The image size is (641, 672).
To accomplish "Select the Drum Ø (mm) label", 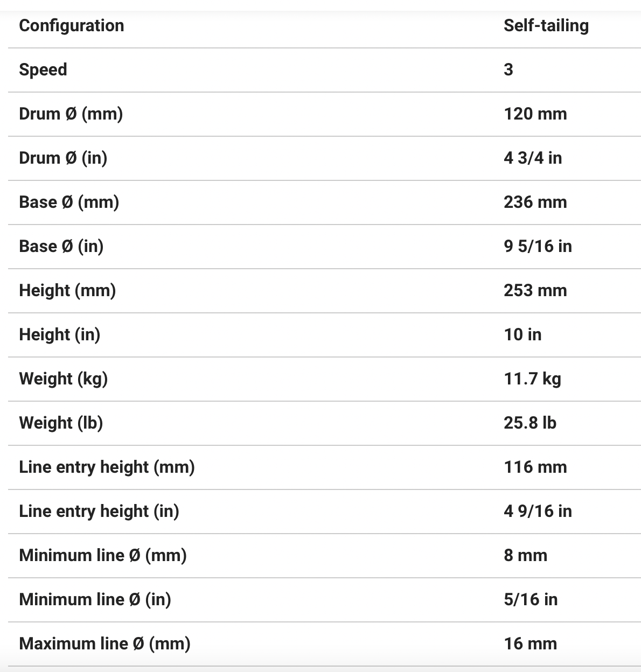I will point(71,114).
